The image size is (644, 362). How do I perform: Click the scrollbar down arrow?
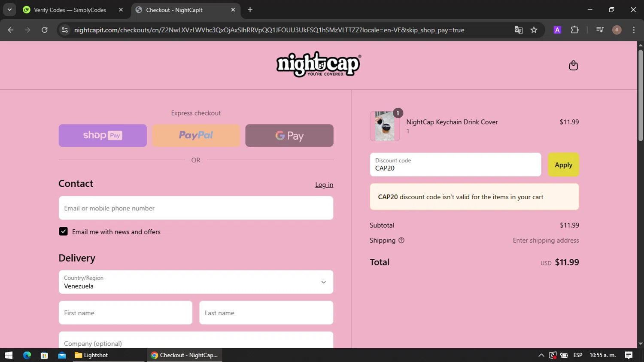tap(641, 344)
